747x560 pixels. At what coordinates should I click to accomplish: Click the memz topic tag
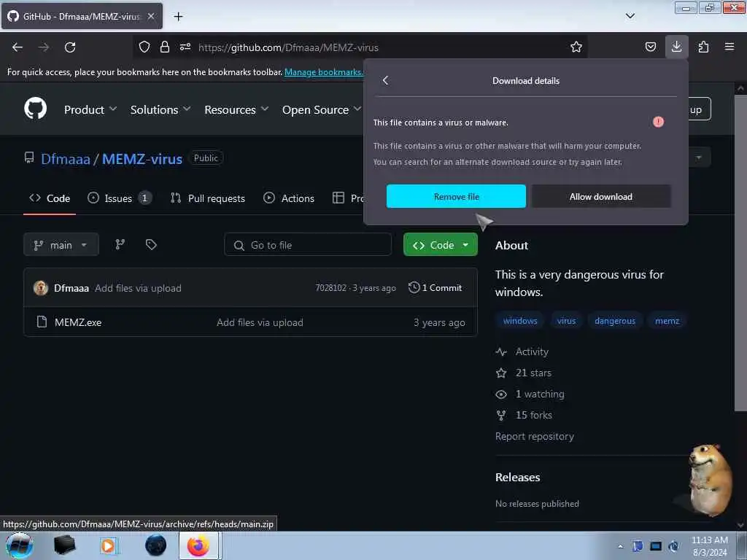(x=667, y=321)
